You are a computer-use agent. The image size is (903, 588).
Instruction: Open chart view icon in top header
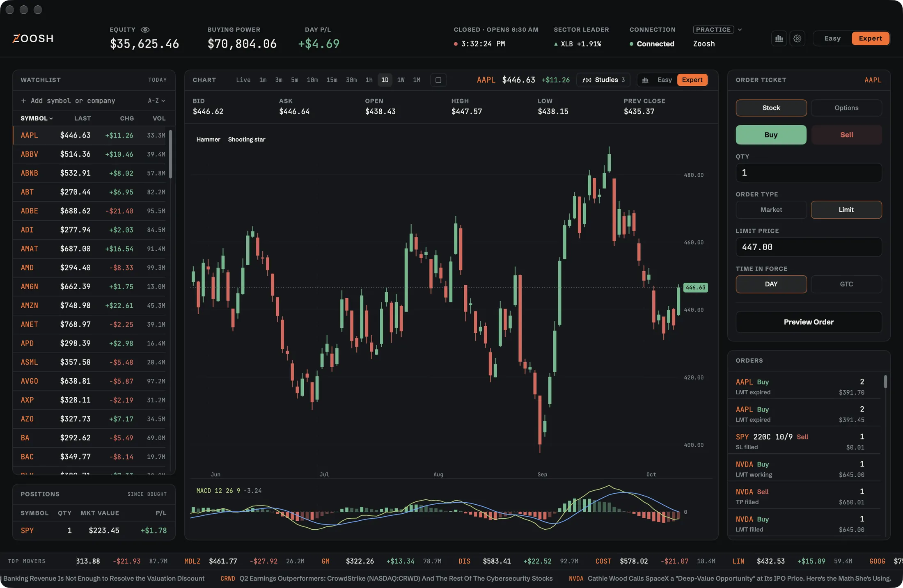pyautogui.click(x=779, y=39)
